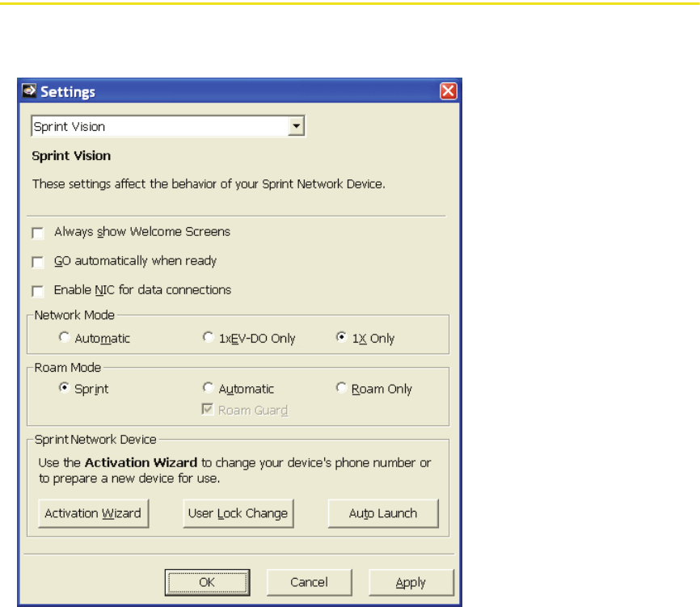700x607 pixels.
Task: Select Automatic network mode radio button
Action: coord(65,337)
